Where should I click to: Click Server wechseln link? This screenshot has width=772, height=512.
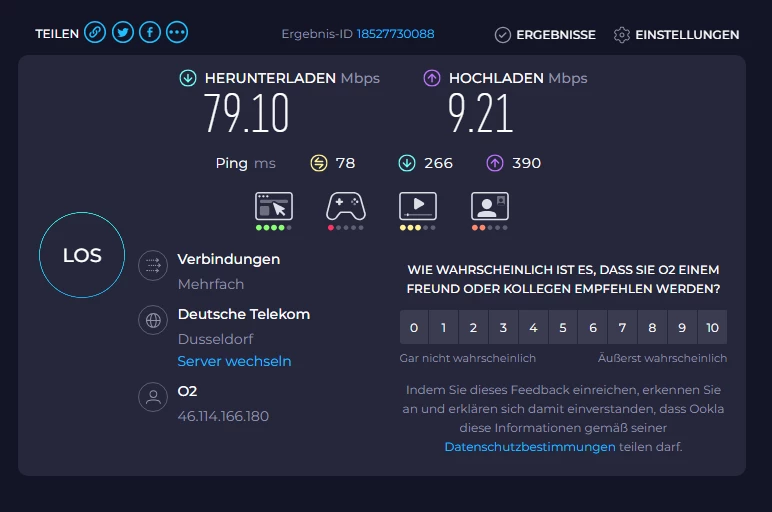(x=234, y=361)
